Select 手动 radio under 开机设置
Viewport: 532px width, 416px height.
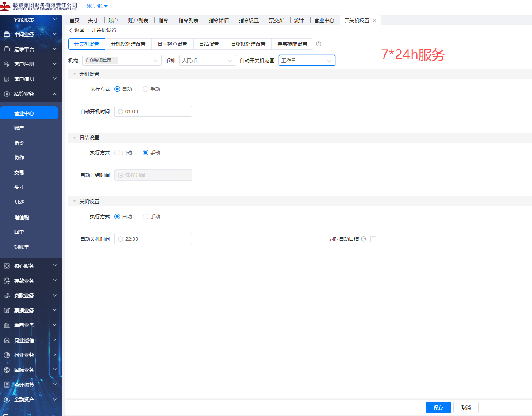(145, 89)
